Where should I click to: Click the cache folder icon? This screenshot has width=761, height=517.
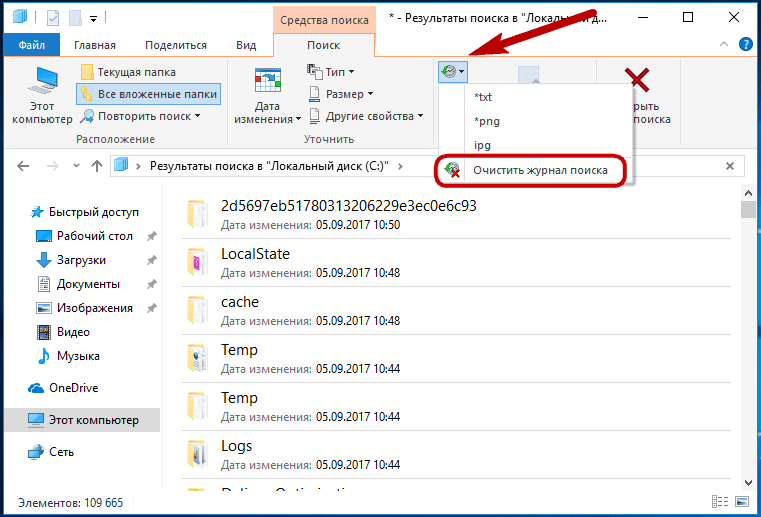[198, 311]
